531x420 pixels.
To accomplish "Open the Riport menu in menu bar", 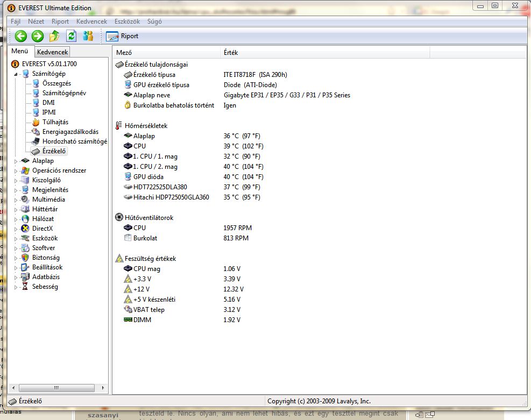I will [60, 22].
